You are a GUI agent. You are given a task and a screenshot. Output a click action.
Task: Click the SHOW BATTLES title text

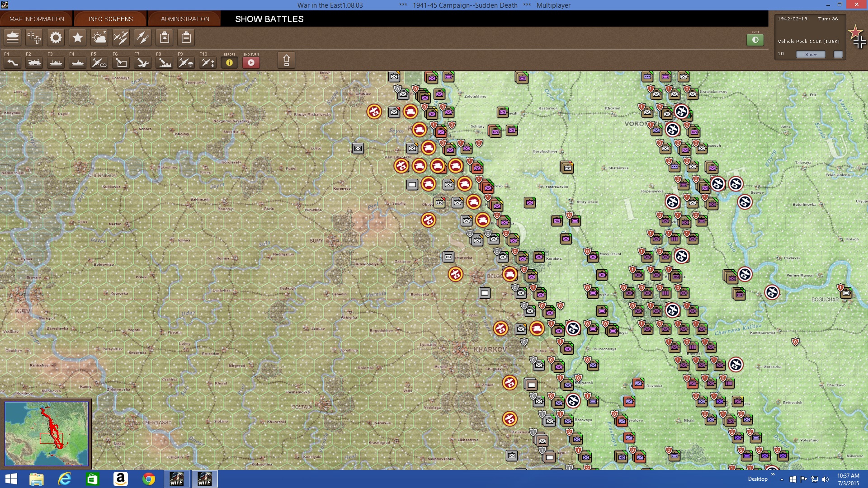[269, 19]
